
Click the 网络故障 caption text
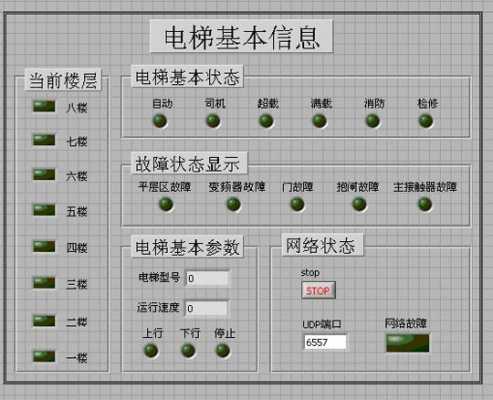point(406,323)
